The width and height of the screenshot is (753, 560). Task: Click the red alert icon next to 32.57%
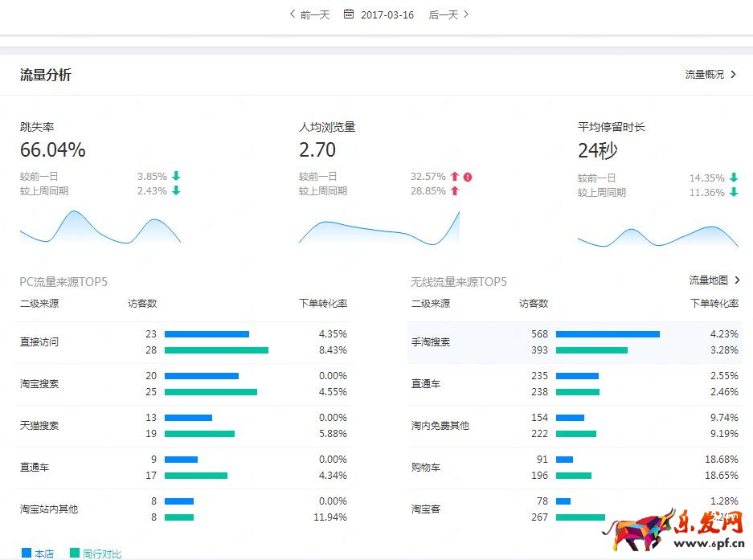[467, 177]
